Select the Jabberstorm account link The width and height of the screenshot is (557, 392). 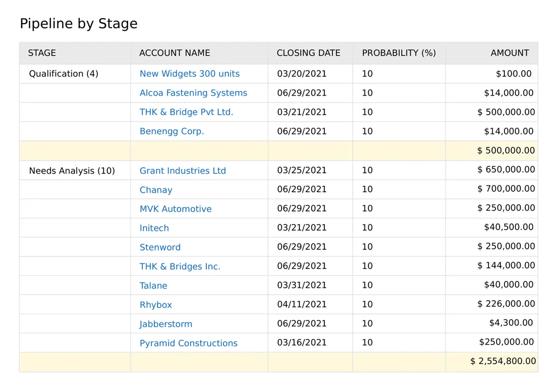click(x=166, y=324)
